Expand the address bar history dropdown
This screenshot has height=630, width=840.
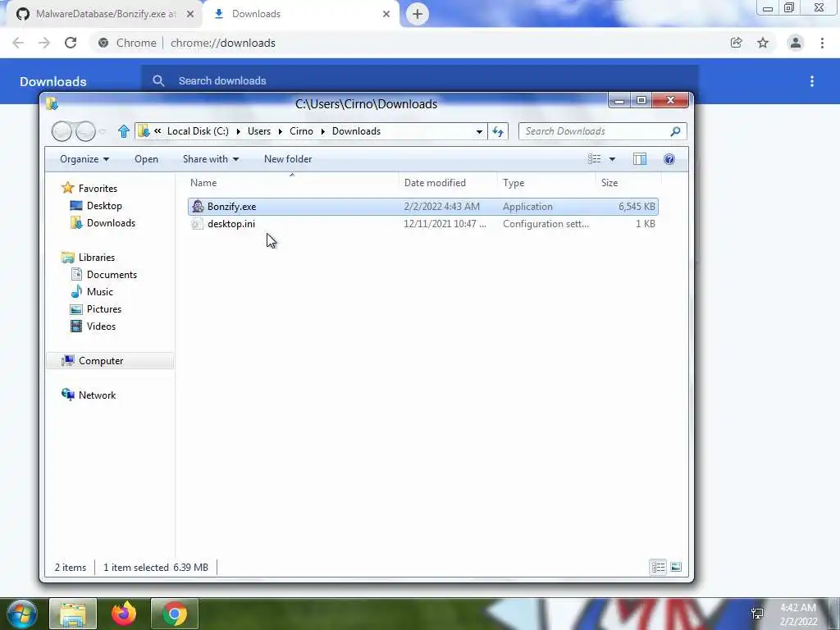pos(479,132)
